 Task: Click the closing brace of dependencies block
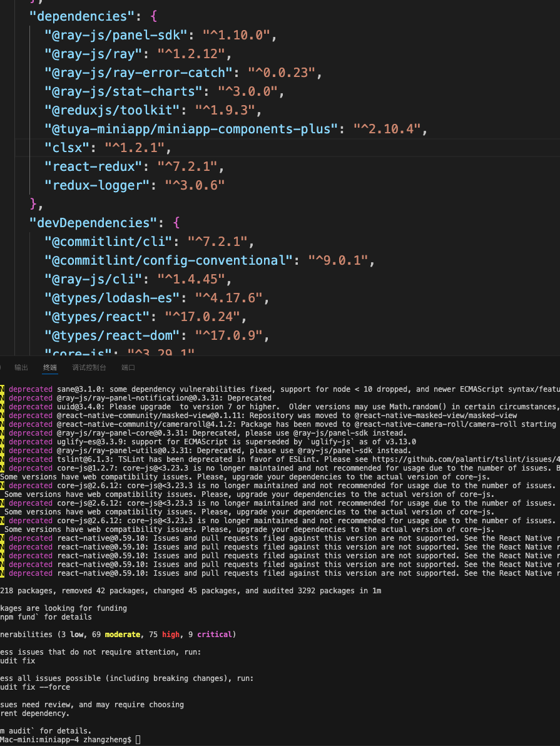tap(33, 204)
